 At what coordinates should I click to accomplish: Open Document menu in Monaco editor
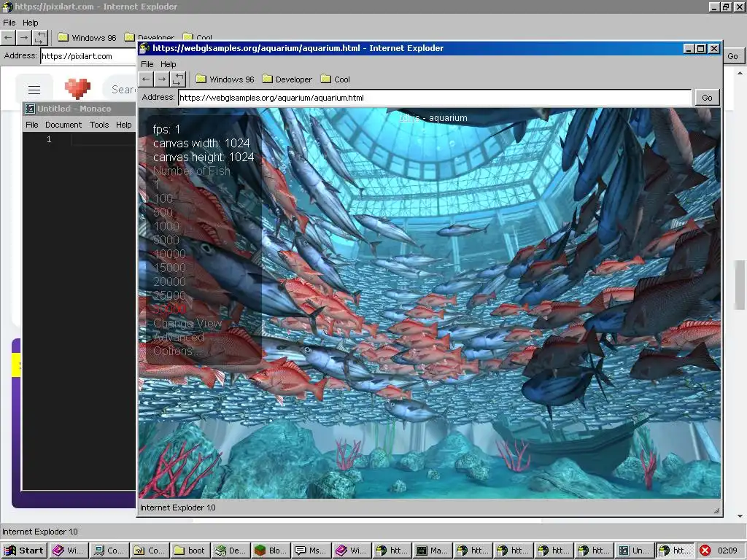click(63, 125)
